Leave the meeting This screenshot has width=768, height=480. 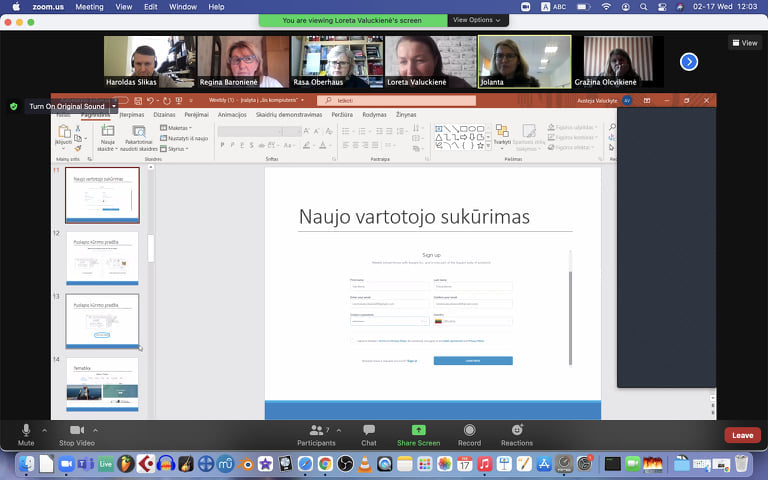point(743,435)
